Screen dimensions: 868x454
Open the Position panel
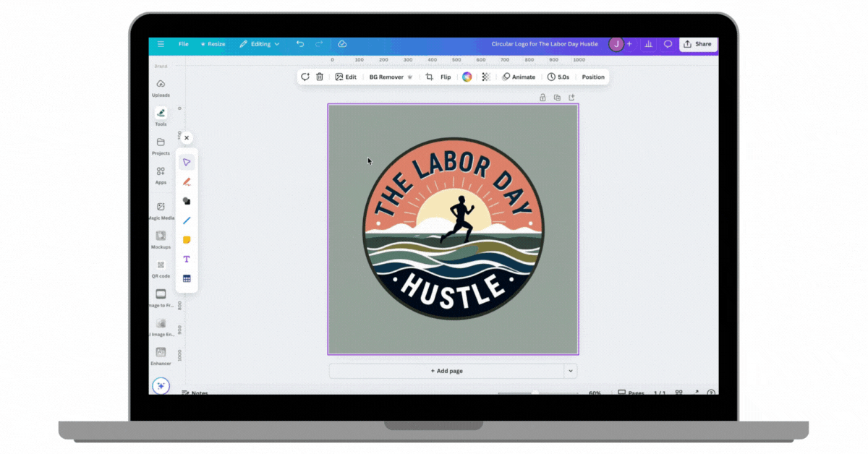[x=593, y=77]
